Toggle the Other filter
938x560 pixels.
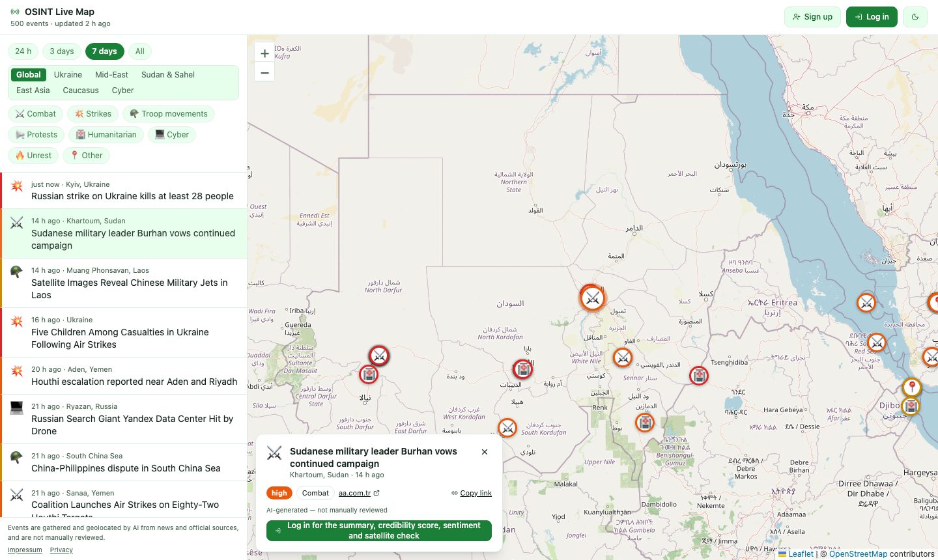click(x=87, y=156)
